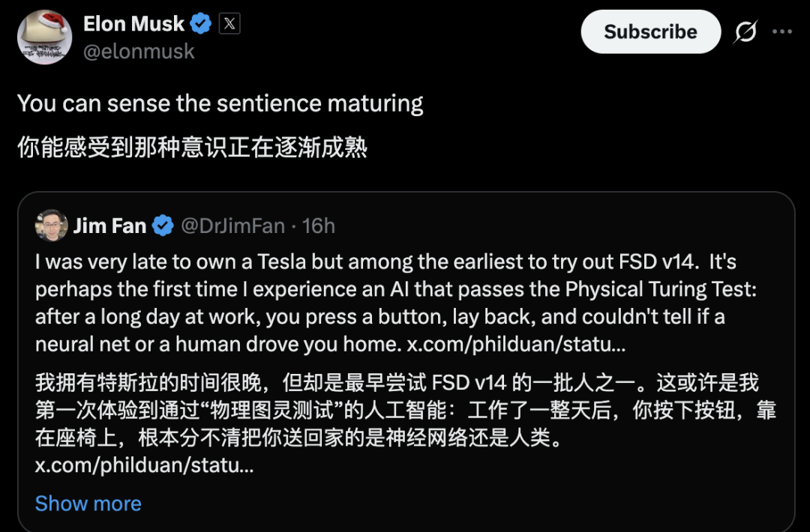Open the x.com/philduan link below Chinese text

pos(144,465)
